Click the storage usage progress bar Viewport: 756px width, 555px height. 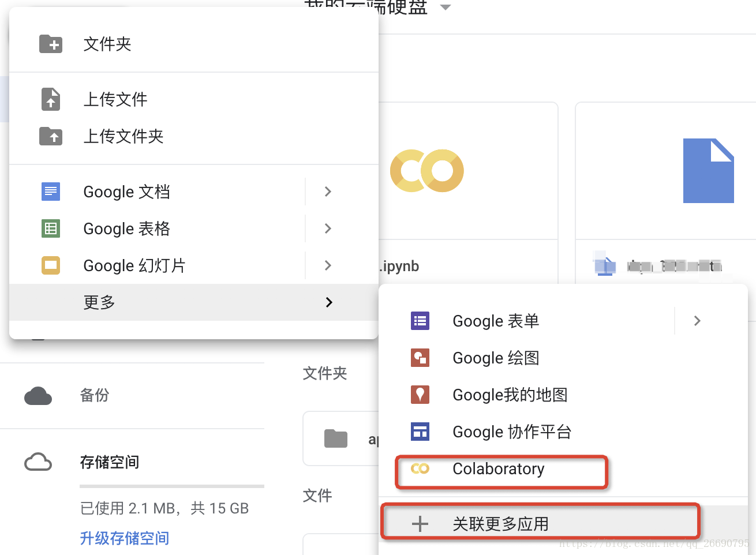(172, 486)
